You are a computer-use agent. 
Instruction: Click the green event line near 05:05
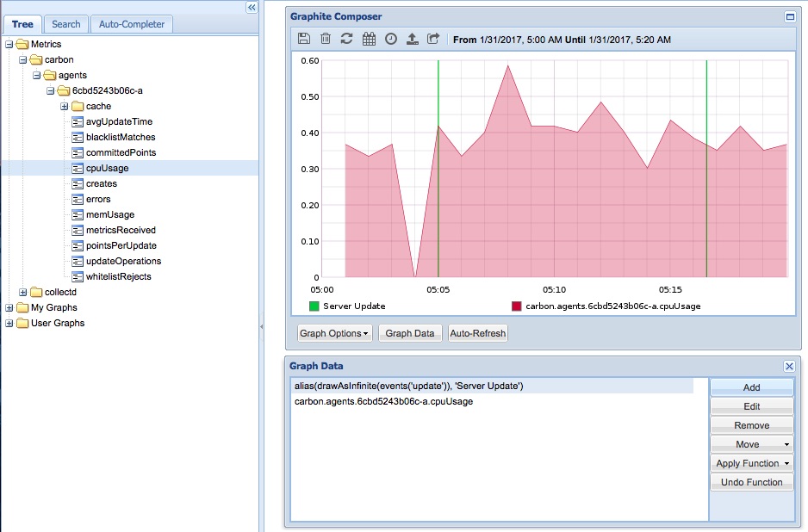[x=438, y=169]
